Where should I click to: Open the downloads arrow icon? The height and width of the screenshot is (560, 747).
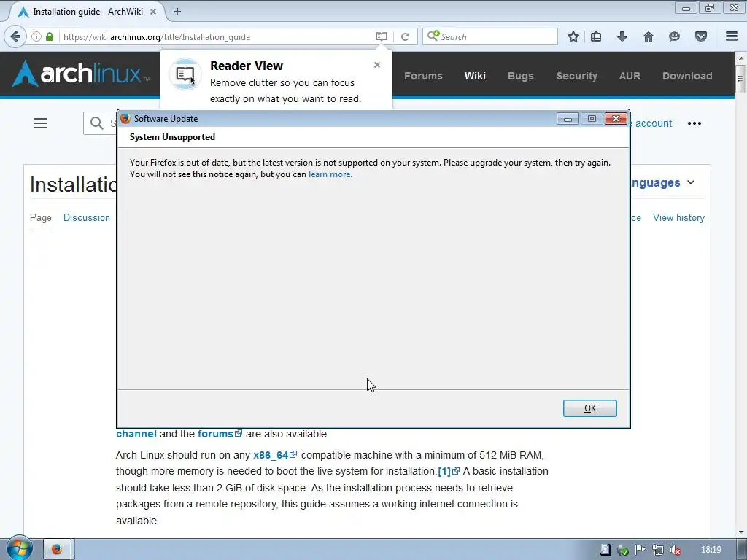pyautogui.click(x=622, y=36)
